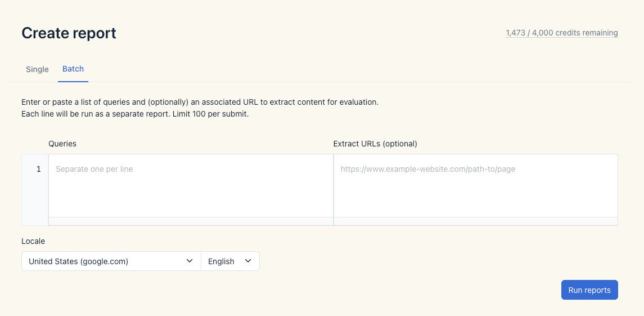Viewport: 644px width, 316px height.
Task: Select the Batch tab
Action: pyautogui.click(x=73, y=69)
